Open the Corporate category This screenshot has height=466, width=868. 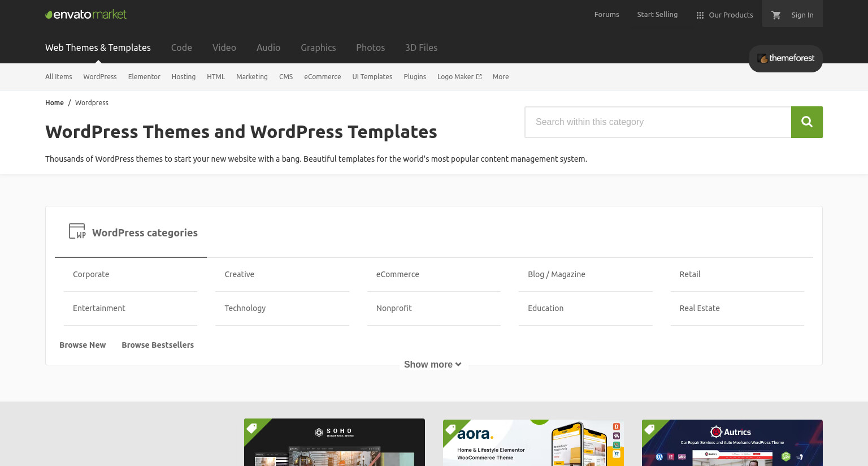click(91, 274)
